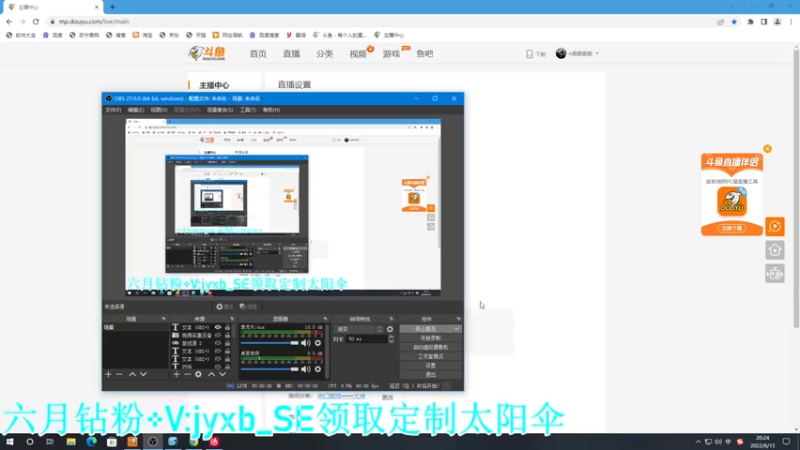This screenshot has height=450, width=800.
Task: Bookmark this page with star icon
Action: 734,21
